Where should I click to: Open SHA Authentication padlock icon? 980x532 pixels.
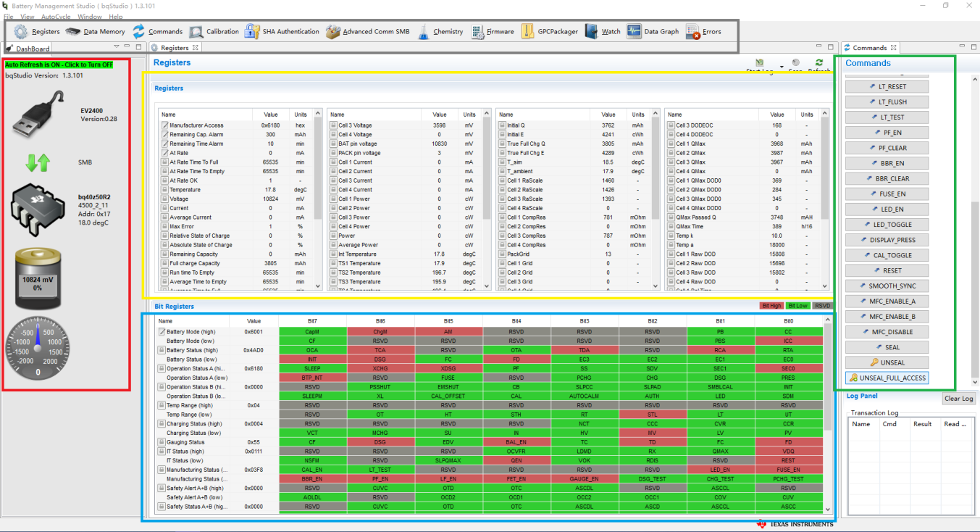(x=251, y=31)
